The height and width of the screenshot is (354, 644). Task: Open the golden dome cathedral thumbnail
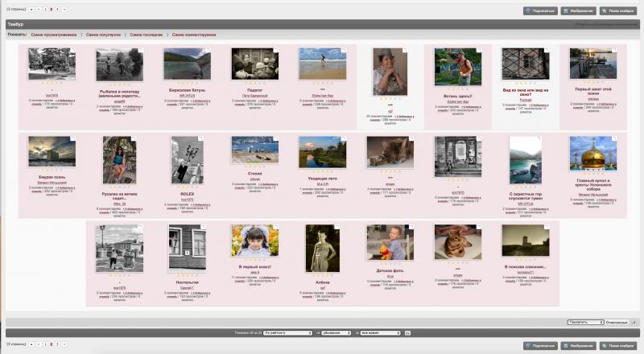pos(593,154)
